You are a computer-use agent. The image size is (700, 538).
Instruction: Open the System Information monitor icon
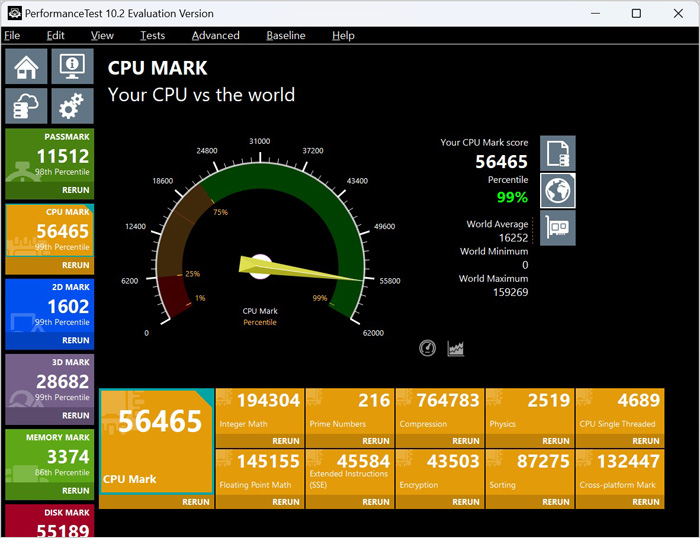72,67
